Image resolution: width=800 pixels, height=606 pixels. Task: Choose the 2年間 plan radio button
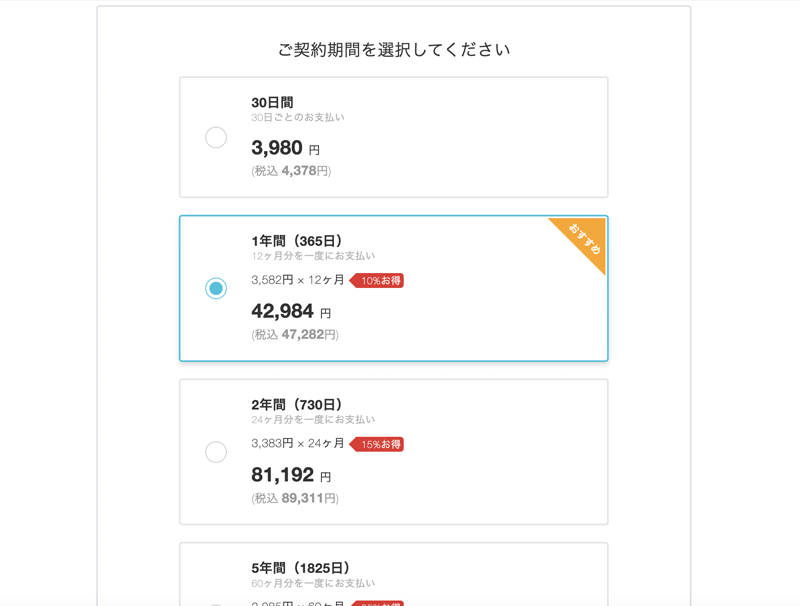click(x=216, y=452)
